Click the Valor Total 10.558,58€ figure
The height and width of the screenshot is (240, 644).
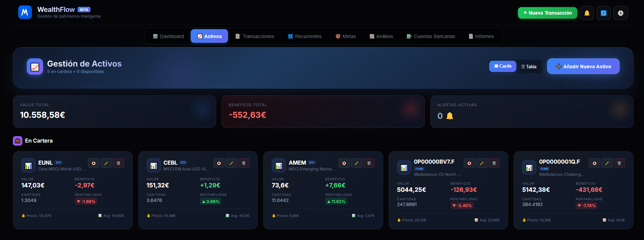[43, 115]
